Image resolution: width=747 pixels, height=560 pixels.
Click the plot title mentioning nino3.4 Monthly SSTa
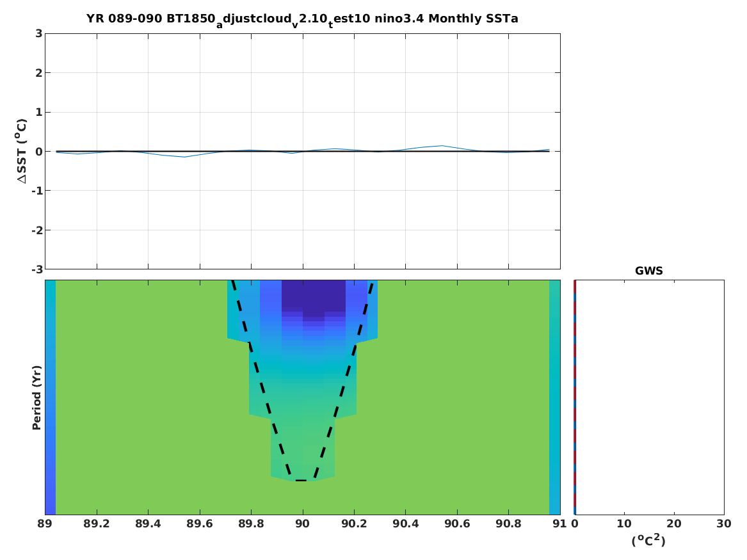[x=302, y=20]
